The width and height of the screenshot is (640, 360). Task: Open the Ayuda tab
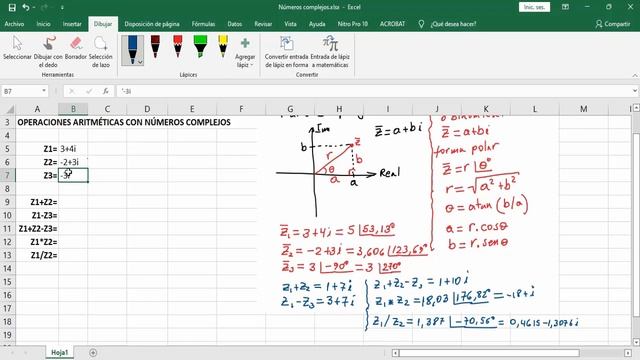pos(317,24)
